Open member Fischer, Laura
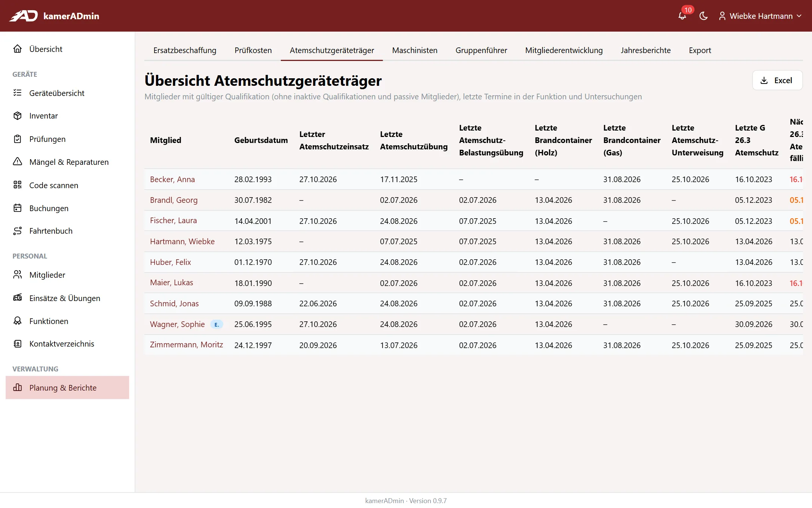Viewport: 812px width, 508px height. [x=173, y=221]
